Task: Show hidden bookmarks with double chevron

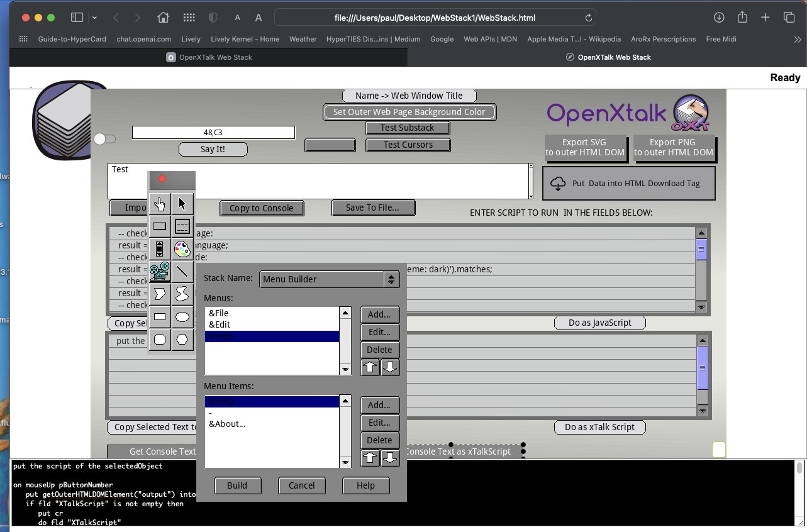Action: point(797,39)
